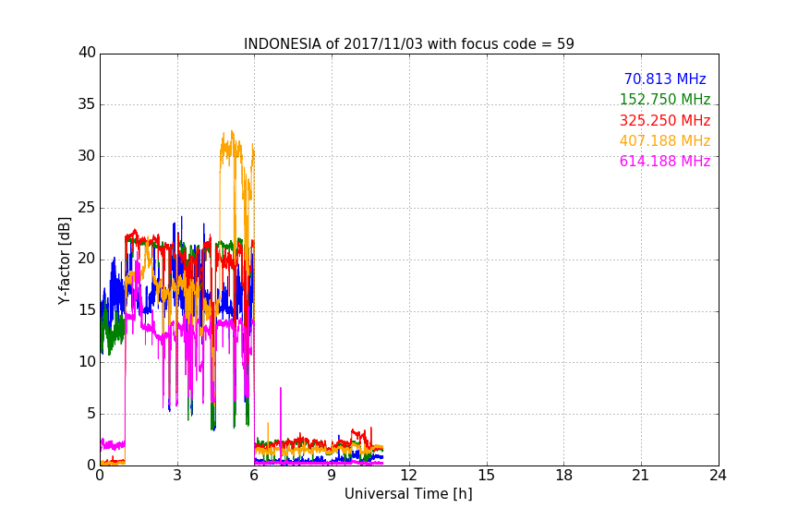Click the y-axis tick label 10
This screenshot has width=798, height=532.
point(87,362)
